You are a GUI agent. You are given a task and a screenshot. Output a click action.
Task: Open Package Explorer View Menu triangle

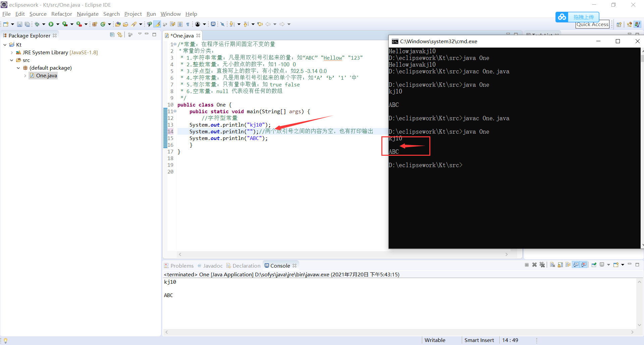click(x=140, y=34)
